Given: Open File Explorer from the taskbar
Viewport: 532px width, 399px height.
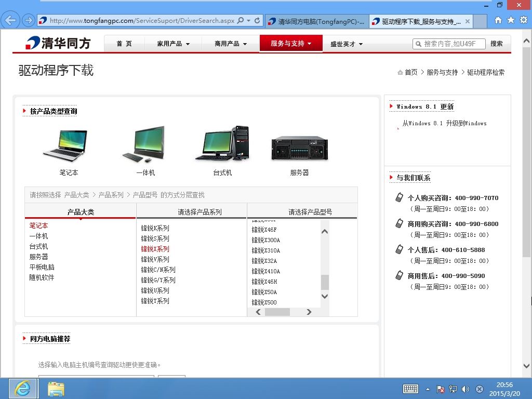Looking at the screenshot, I should coord(56,389).
